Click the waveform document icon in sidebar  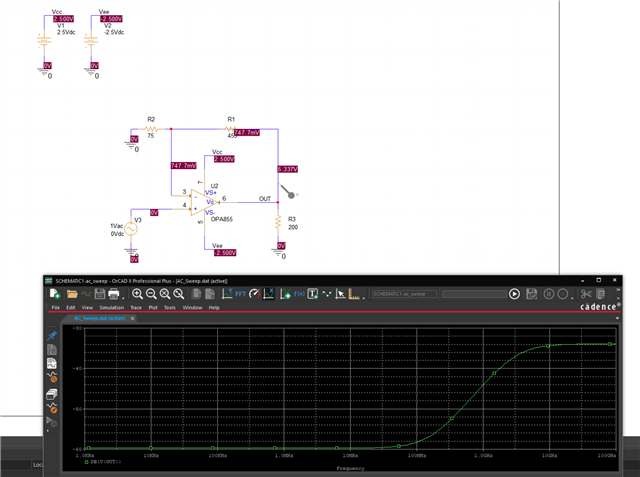(x=52, y=363)
